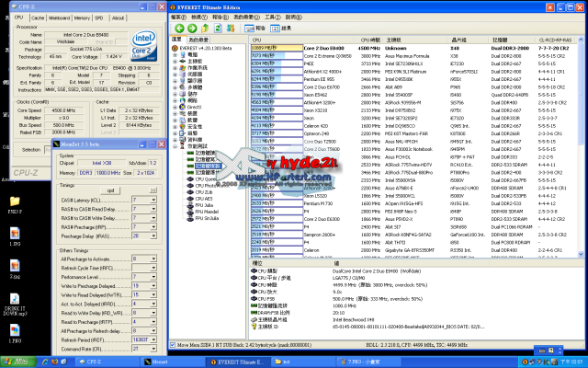Select Opteron 248 result row
The image size is (588, 368).
click(x=413, y=133)
